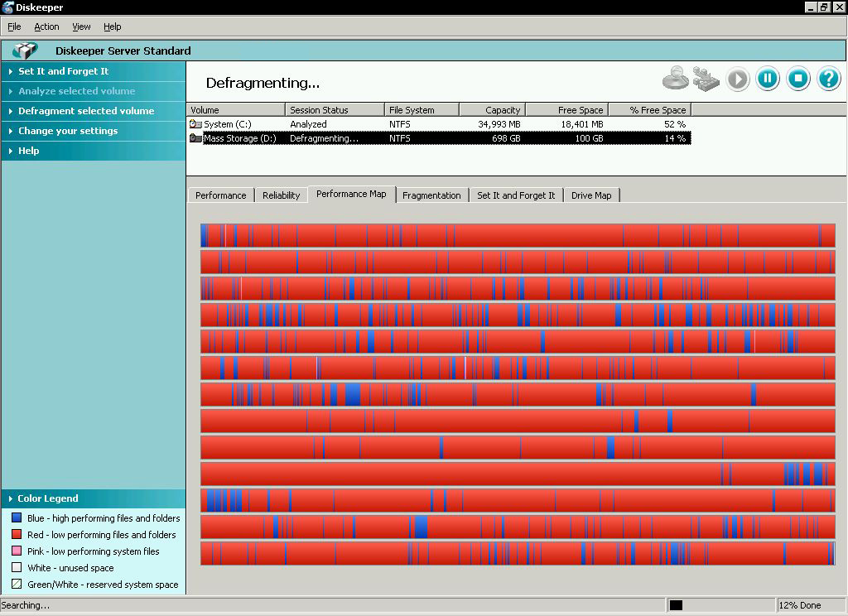Click the bottom row of the performance map
The height and width of the screenshot is (616, 848).
(518, 554)
